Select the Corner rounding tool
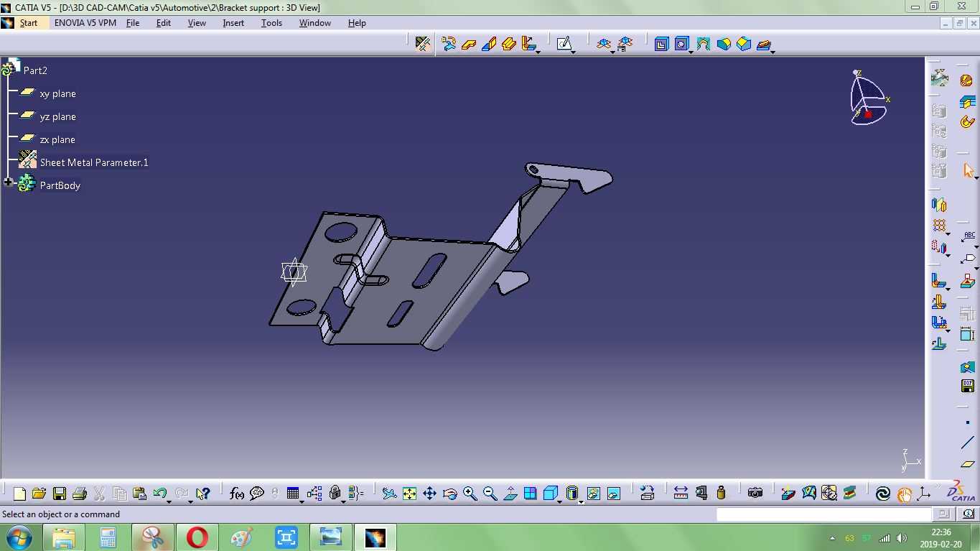 pyautogui.click(x=723, y=44)
